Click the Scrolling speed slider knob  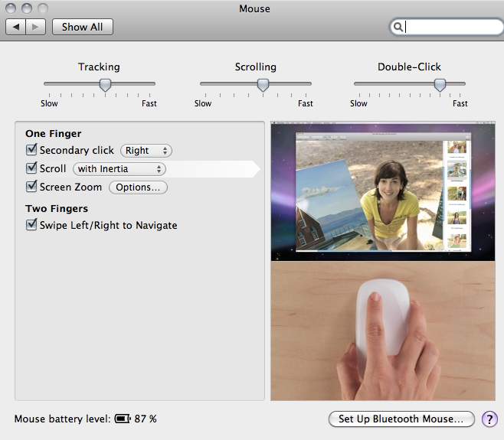[x=263, y=85]
